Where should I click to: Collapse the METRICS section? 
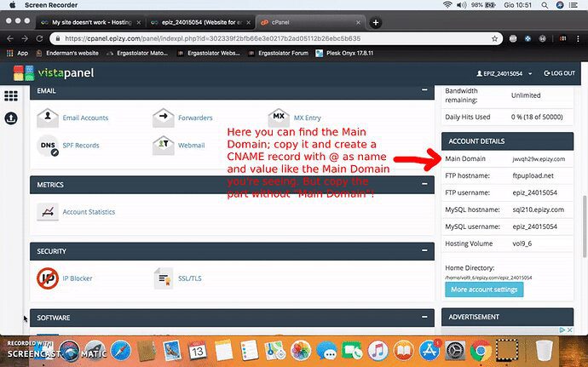click(x=424, y=184)
